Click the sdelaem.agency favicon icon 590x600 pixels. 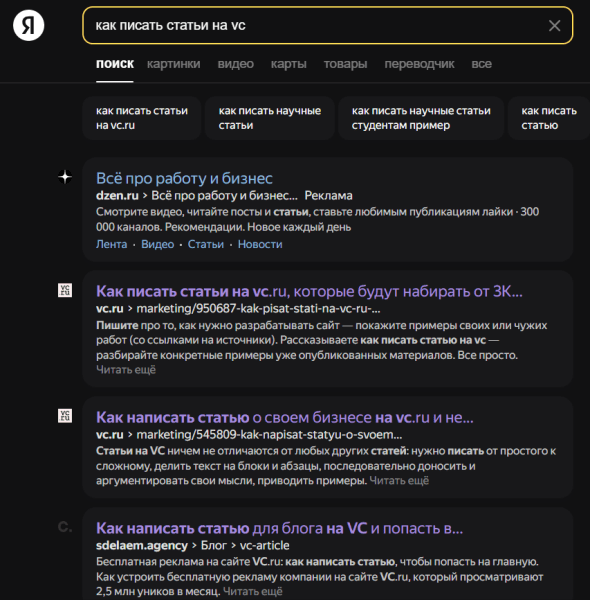tap(65, 527)
